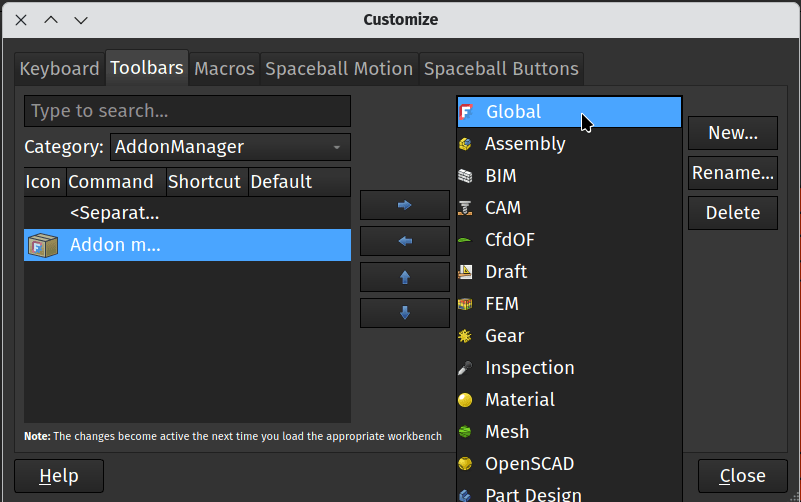Viewport: 801px width, 502px height.
Task: Click the Type to search field
Action: click(187, 111)
